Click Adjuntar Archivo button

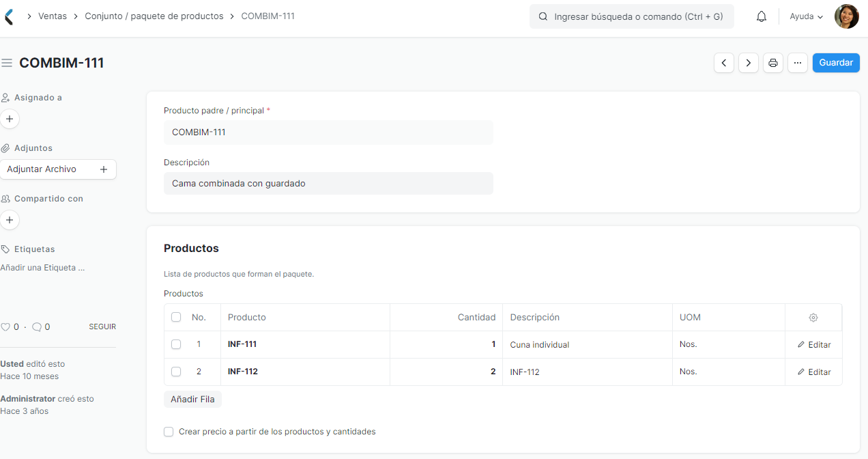coord(58,169)
